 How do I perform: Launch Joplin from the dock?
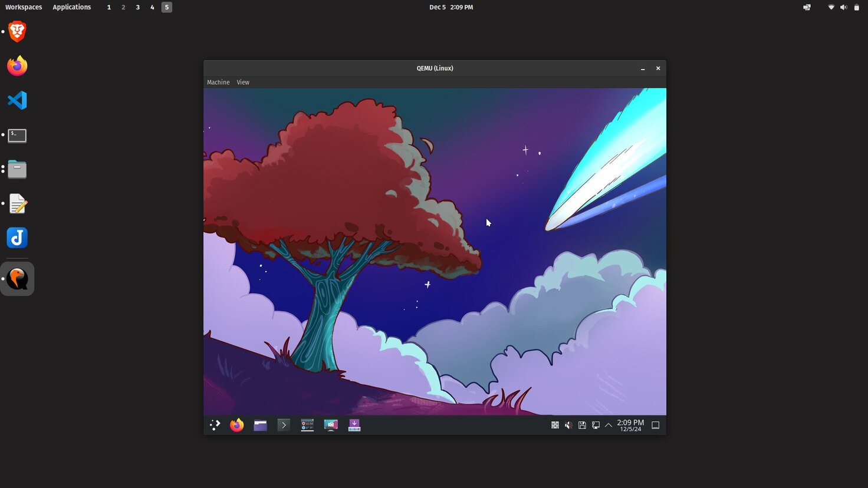(x=17, y=238)
